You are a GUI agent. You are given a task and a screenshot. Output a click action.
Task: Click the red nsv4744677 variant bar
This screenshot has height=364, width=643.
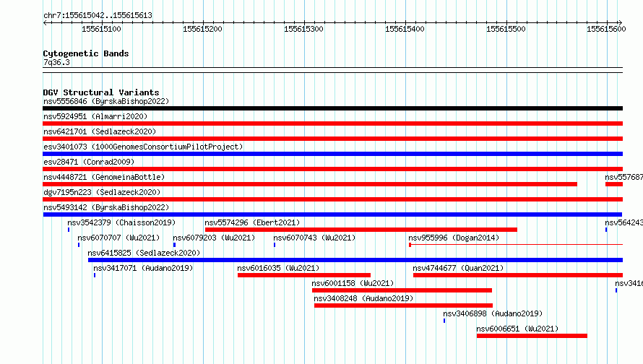tap(518, 275)
